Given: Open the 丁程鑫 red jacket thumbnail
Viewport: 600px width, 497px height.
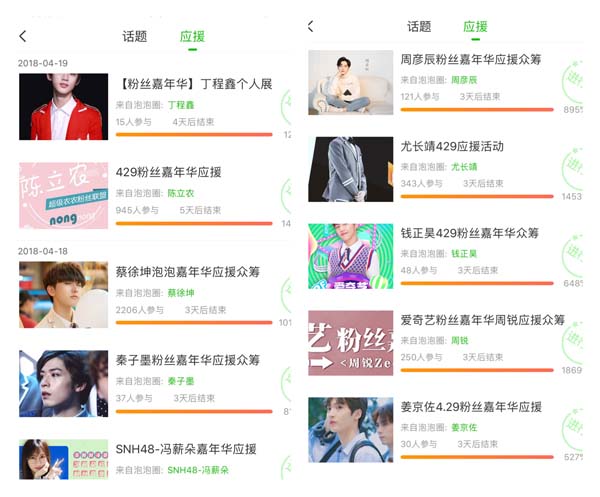Looking at the screenshot, I should pos(64,107).
